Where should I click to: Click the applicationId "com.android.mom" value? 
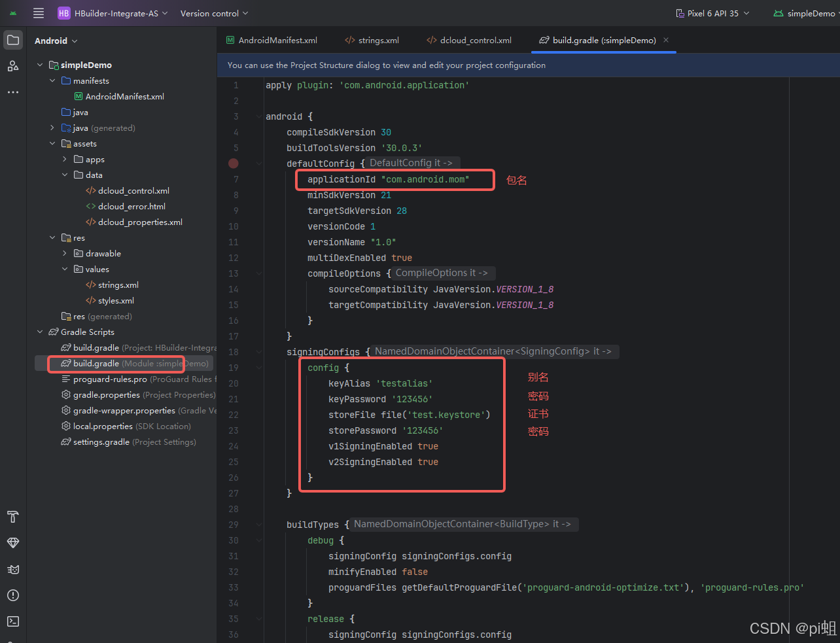pos(425,179)
